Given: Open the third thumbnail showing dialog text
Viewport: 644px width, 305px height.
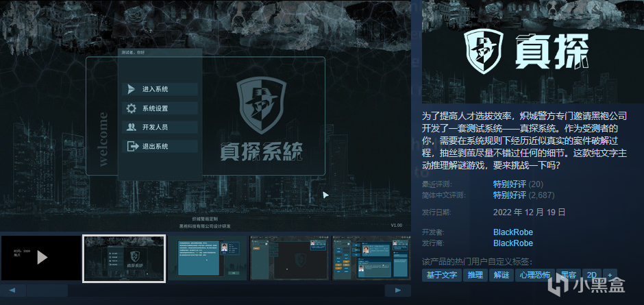Looking at the screenshot, I should [208, 258].
